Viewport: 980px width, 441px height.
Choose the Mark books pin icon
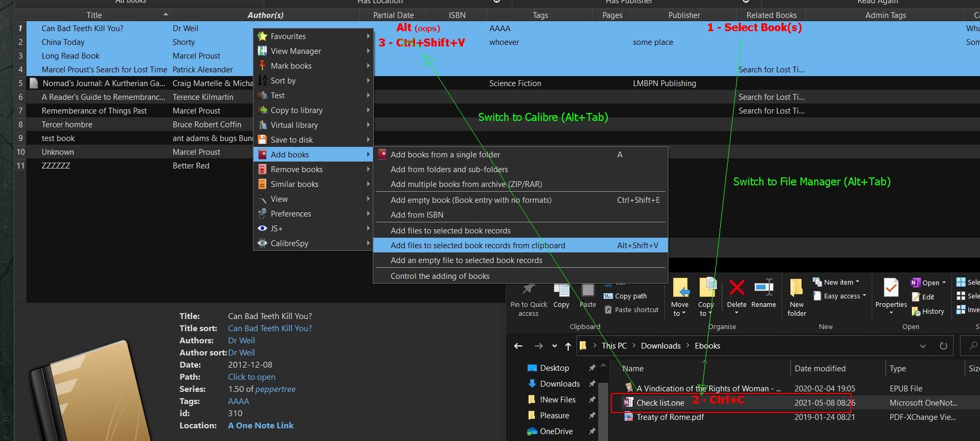262,65
